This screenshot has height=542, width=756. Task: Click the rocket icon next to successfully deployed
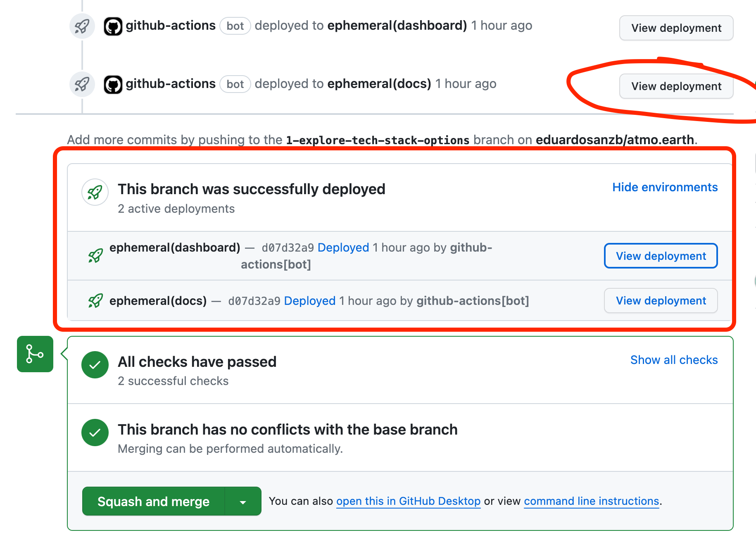(95, 192)
